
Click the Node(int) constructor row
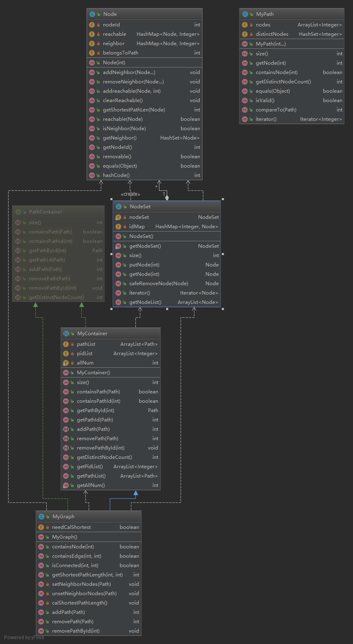(x=144, y=63)
